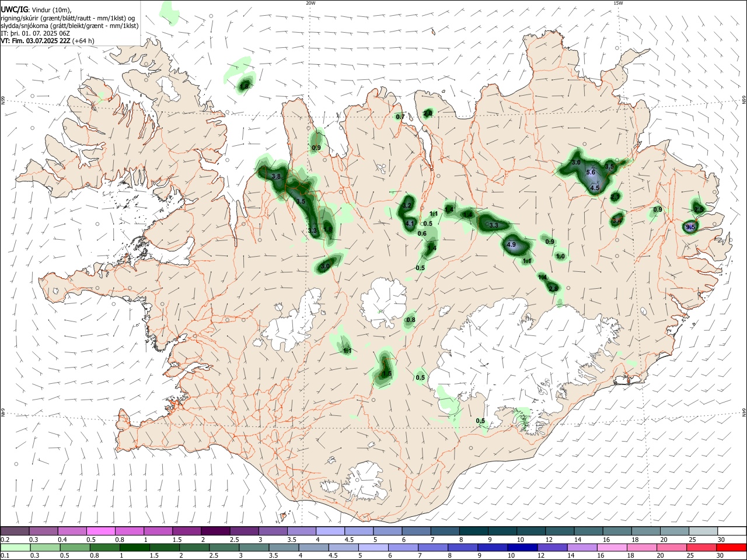Click the 0.7 precipitation value on the north coast

click(400, 117)
